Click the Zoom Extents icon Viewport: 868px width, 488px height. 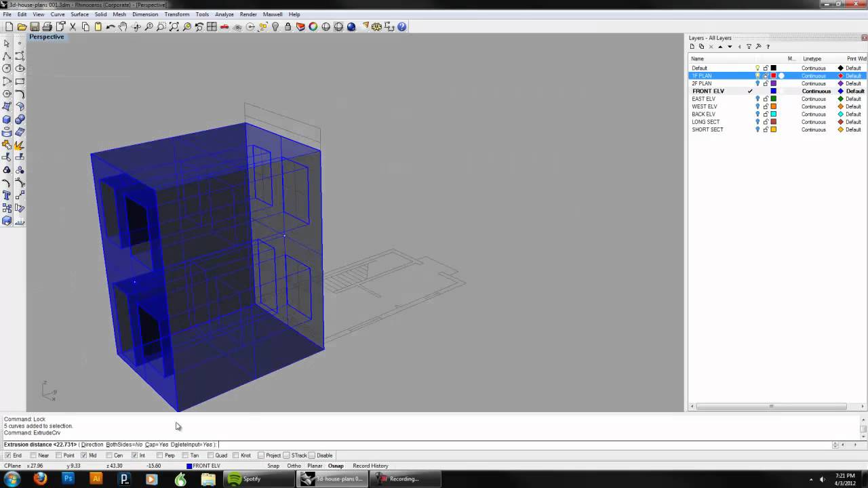click(174, 26)
